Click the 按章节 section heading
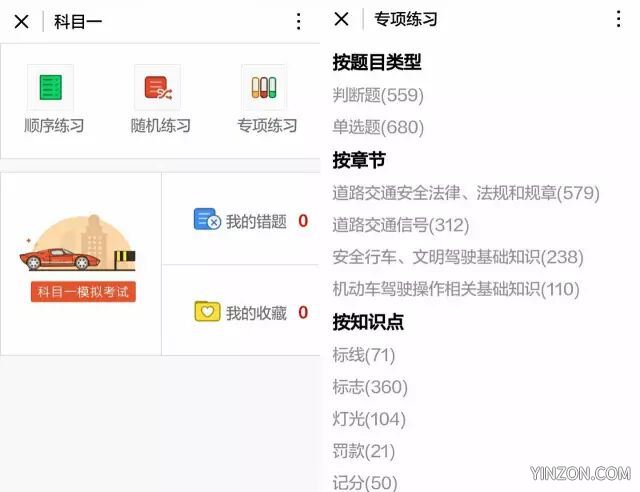The width and height of the screenshot is (640, 492). [x=359, y=160]
